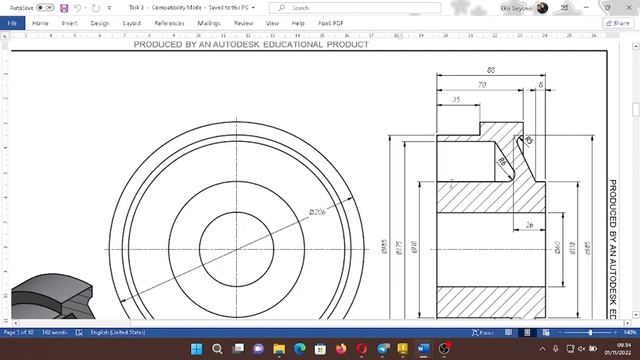Open the View tab
This screenshot has width=640, height=360.
click(x=272, y=23)
